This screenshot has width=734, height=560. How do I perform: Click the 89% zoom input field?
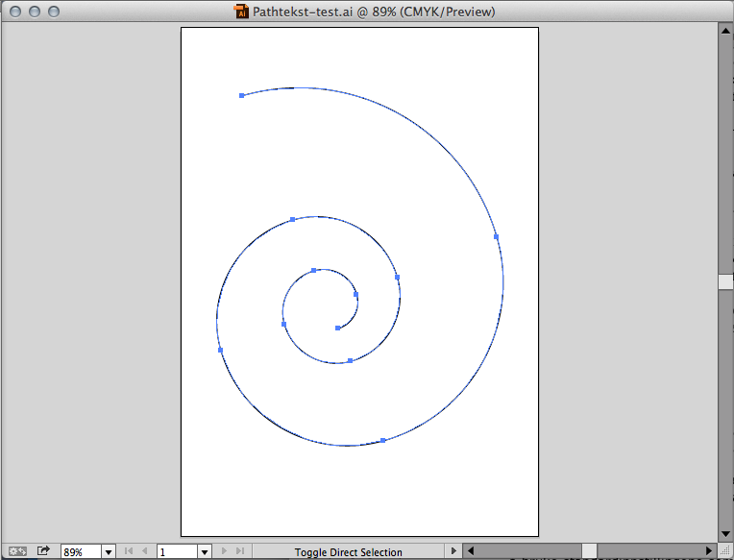80,552
